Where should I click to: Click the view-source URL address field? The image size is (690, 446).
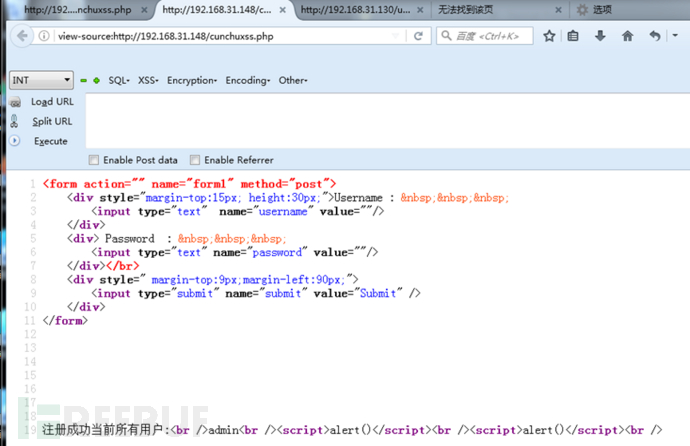pos(220,36)
